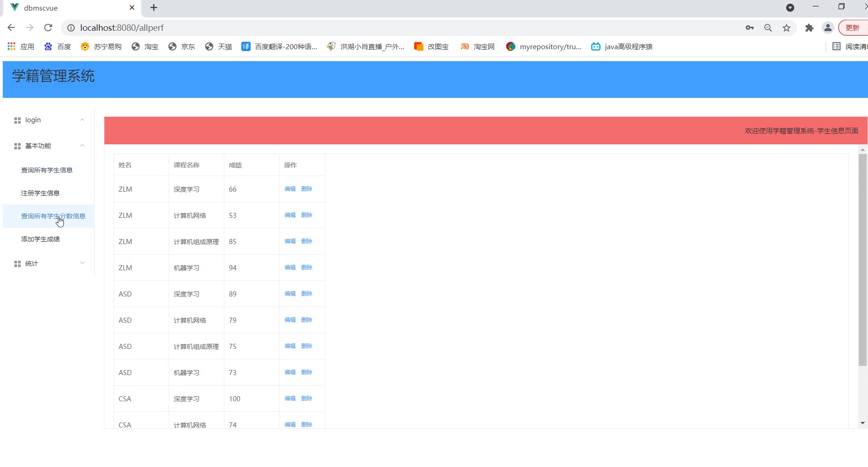Open 添加学生成绩 menu item
The height and width of the screenshot is (467, 868).
(40, 239)
